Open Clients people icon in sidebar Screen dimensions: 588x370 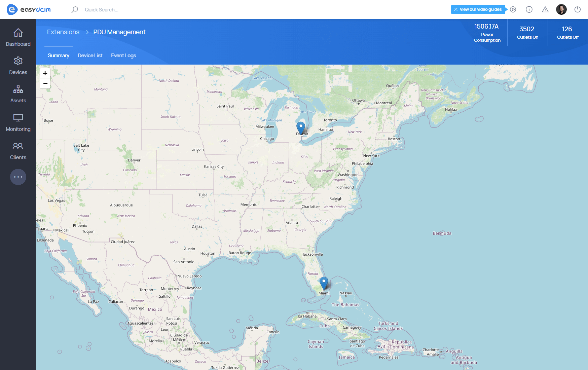point(18,146)
